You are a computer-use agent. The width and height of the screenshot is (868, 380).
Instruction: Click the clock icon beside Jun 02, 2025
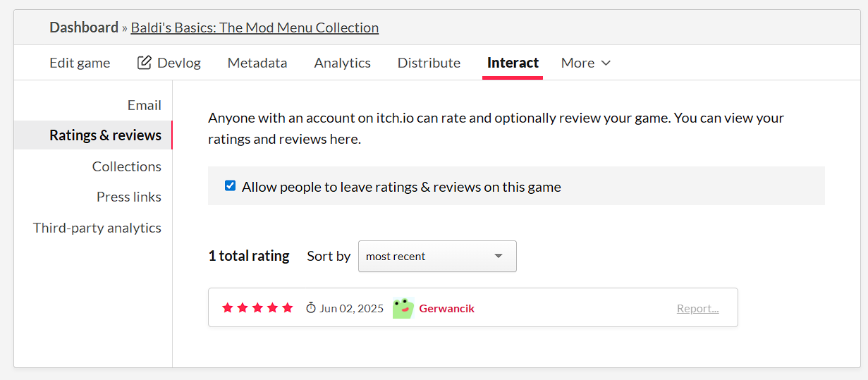(311, 308)
